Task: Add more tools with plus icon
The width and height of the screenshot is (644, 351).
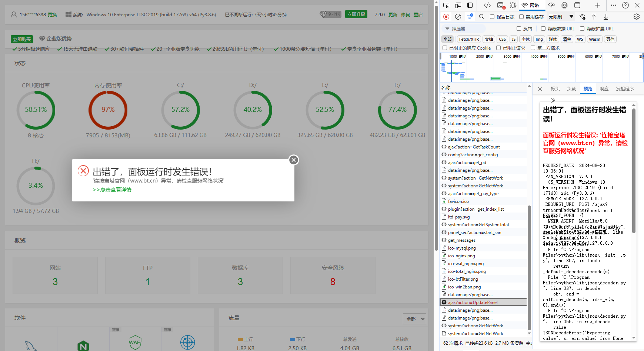Action: [x=597, y=5]
